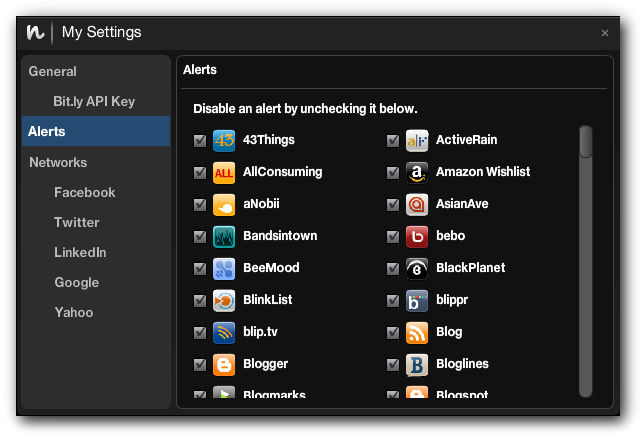Disable the BeeMood alert checkbox

click(200, 269)
